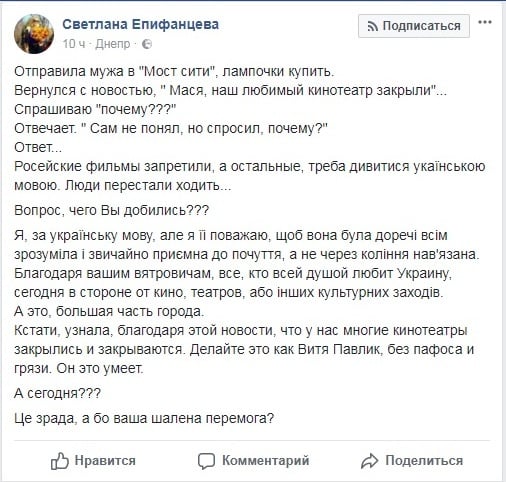Open Светлана Епифанцева's profile avatar
506x482 pixels.
[x=34, y=34]
